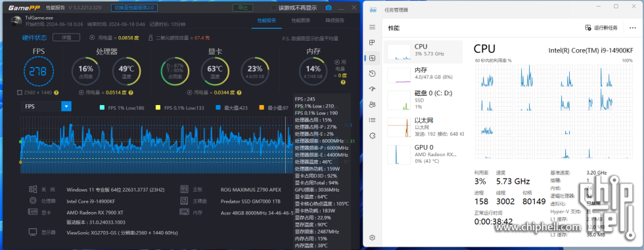Image resolution: width=644 pixels, height=250 pixels.
Task: Select 以太网 entry in Task Manager
Action: pyautogui.click(x=423, y=127)
